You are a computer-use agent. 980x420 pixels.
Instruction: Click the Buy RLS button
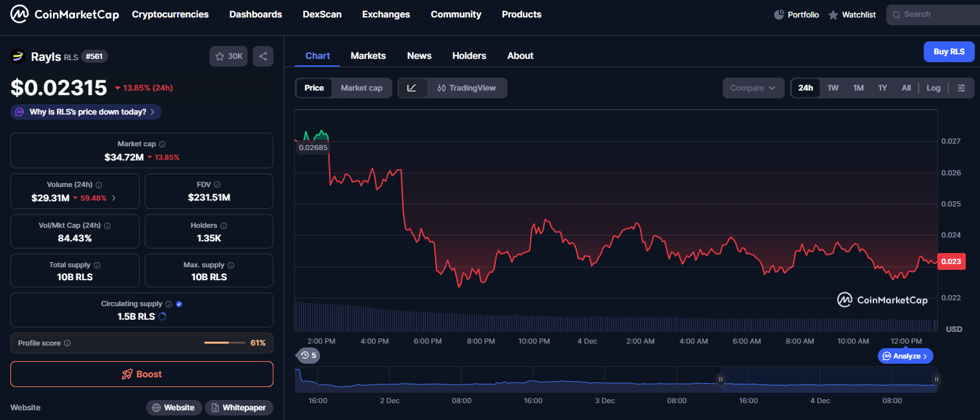click(948, 52)
